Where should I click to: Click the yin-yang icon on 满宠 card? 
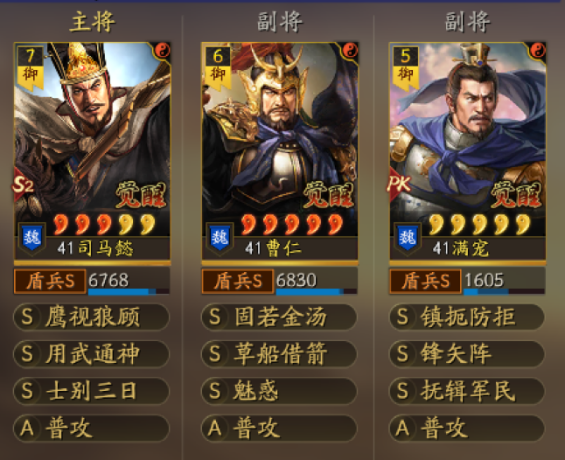click(x=538, y=51)
